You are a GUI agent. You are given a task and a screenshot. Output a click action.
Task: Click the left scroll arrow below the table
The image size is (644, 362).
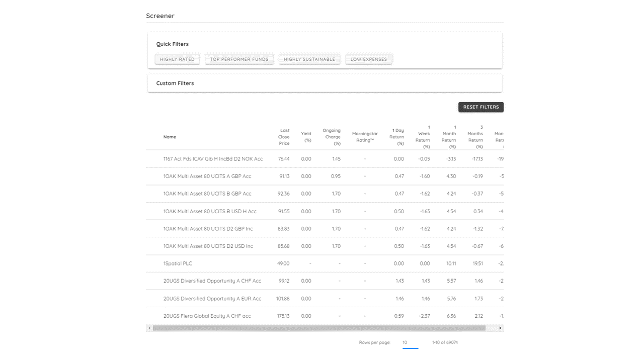tap(149, 327)
